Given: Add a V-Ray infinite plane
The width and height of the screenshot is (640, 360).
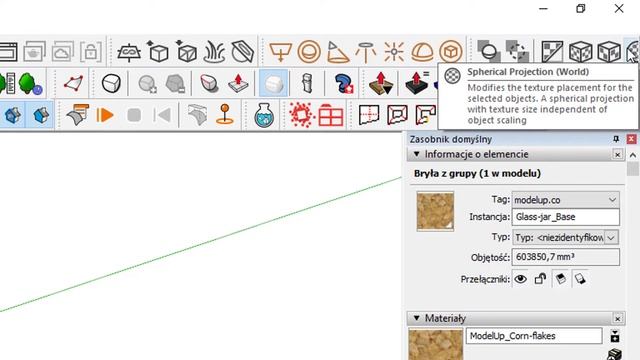Looking at the screenshot, I should [129, 52].
